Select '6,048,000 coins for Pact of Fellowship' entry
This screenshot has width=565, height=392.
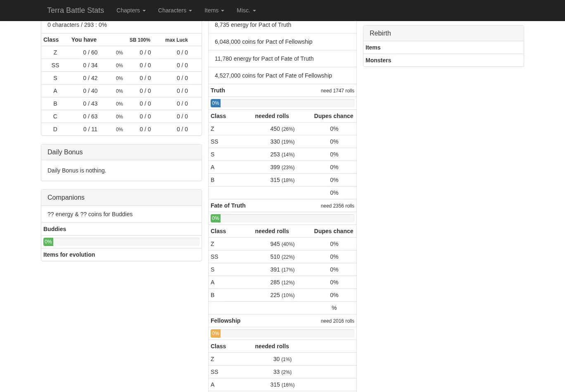pos(264,42)
